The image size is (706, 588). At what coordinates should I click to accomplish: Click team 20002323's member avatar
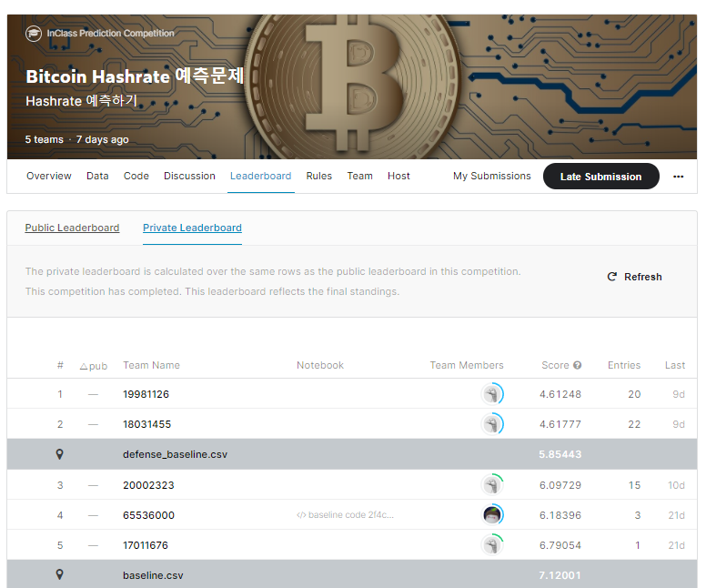491,485
